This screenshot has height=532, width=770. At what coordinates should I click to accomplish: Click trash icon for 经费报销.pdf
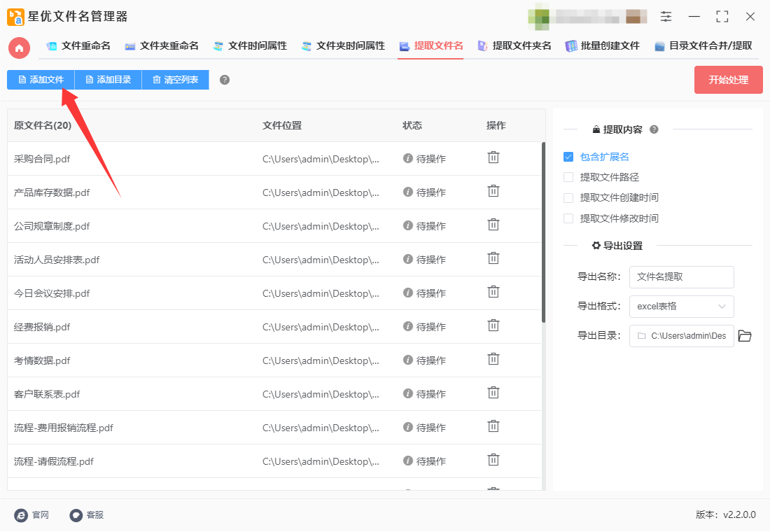[x=493, y=325]
